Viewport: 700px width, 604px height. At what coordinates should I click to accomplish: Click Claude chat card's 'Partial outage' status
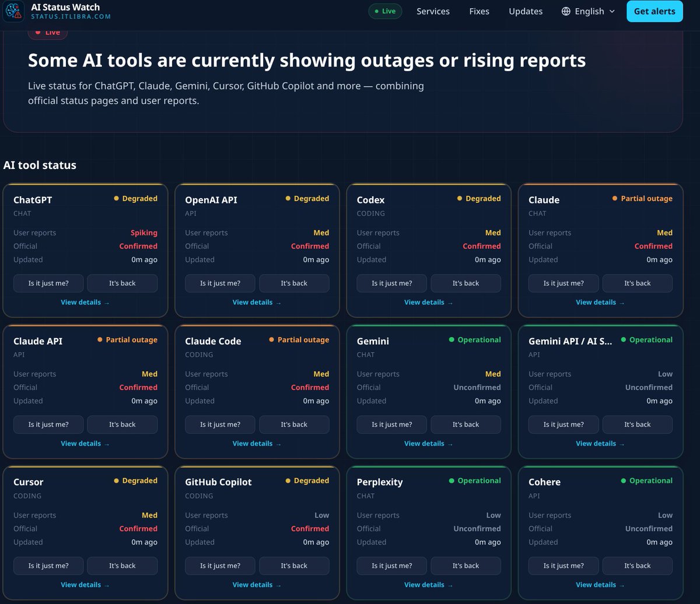click(642, 198)
